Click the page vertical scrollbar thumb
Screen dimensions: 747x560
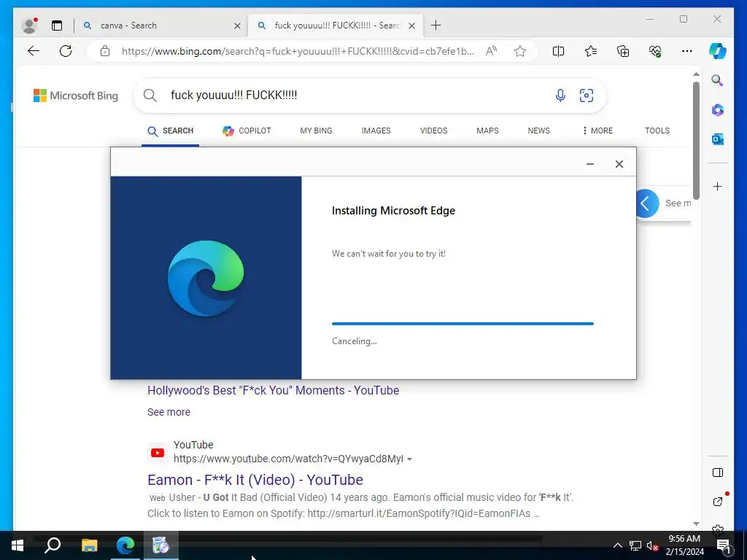coord(696,141)
